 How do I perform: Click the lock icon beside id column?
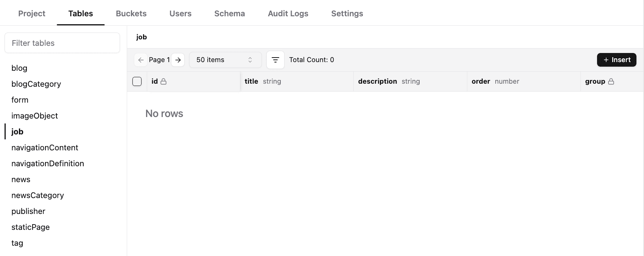point(163,81)
